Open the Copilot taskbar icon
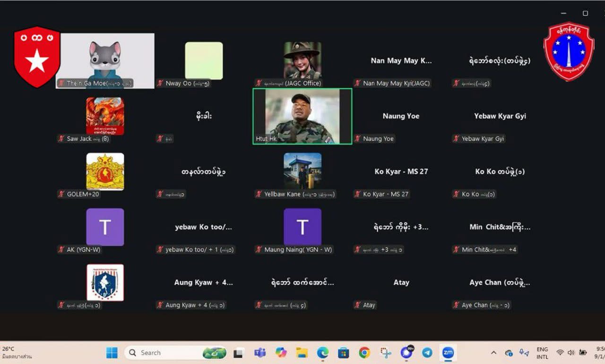The width and height of the screenshot is (605, 364). click(281, 353)
